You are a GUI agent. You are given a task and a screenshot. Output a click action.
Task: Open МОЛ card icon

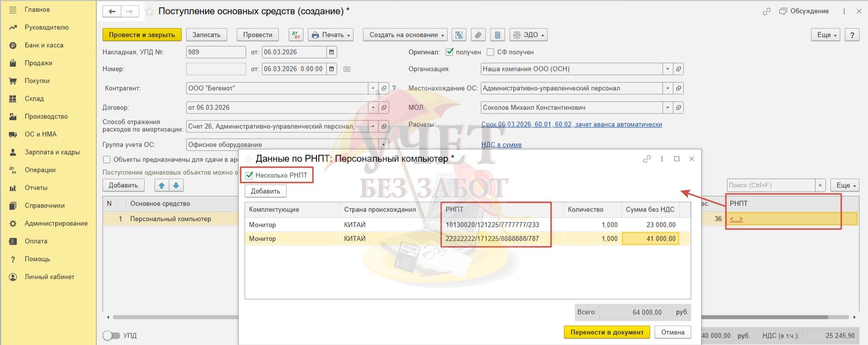coord(678,107)
